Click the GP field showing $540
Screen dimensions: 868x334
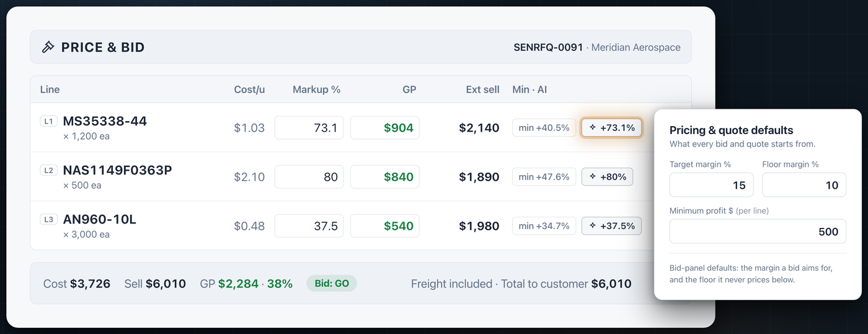pos(384,226)
